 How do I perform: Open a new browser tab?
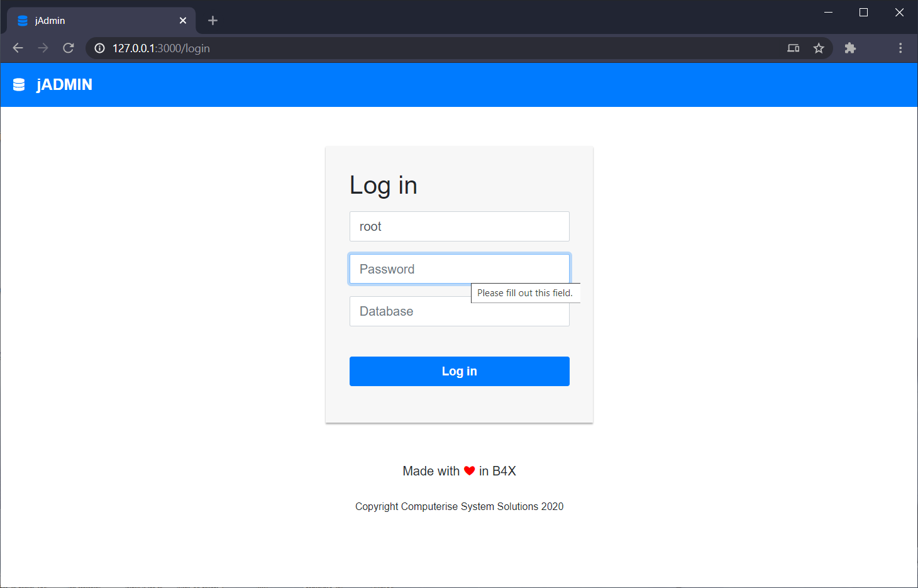(x=213, y=21)
